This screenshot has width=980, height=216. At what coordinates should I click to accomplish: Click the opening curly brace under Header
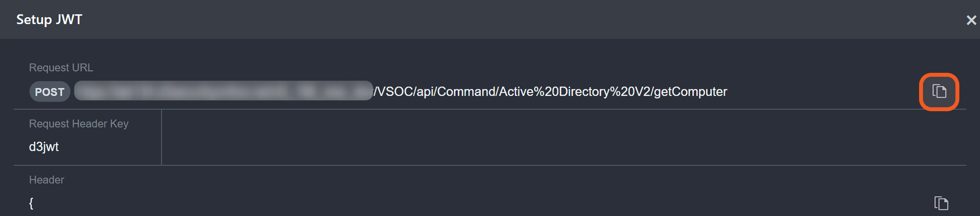[x=31, y=203]
